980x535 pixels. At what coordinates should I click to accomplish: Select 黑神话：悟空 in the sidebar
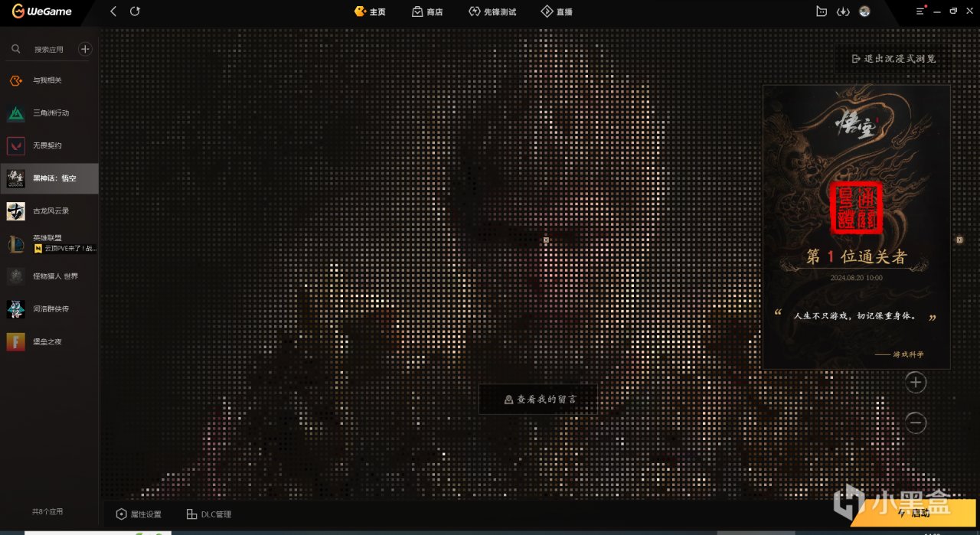click(x=49, y=178)
